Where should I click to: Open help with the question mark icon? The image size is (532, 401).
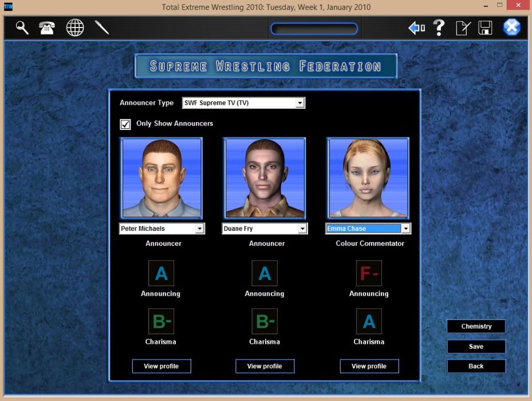[x=439, y=28]
